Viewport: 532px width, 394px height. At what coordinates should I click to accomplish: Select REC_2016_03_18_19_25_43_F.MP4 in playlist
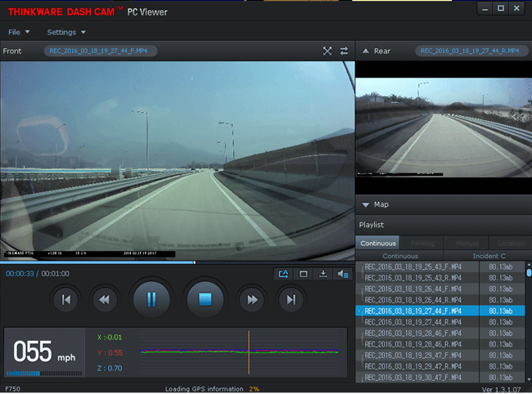[440, 267]
